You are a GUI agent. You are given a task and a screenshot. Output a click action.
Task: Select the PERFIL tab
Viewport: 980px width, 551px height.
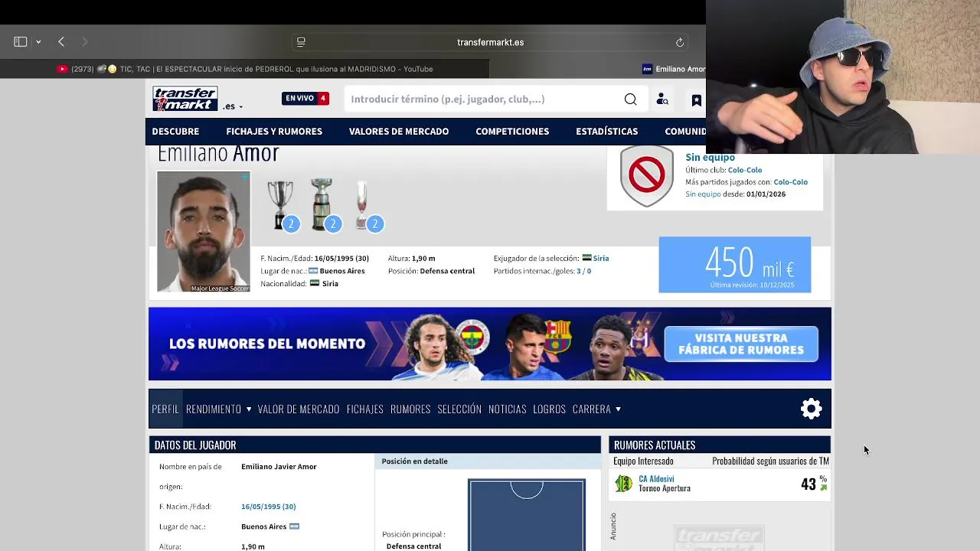[165, 409]
